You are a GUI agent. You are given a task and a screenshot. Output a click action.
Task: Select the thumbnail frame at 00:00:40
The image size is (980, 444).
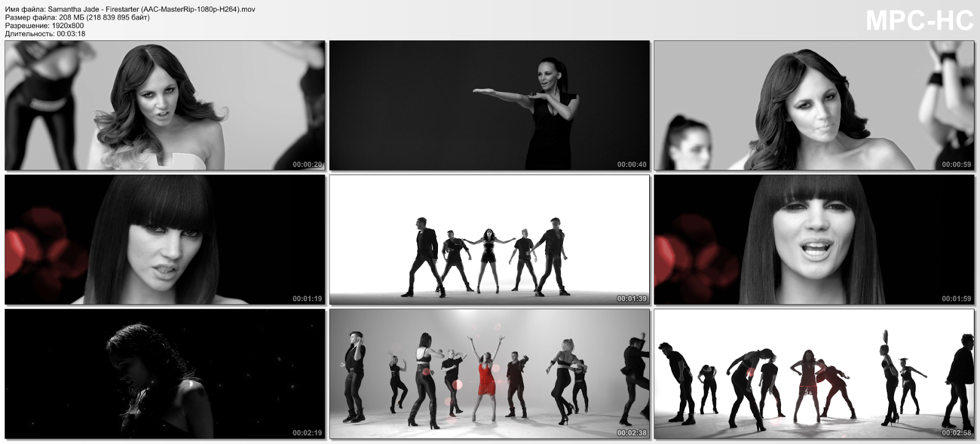pos(489,105)
